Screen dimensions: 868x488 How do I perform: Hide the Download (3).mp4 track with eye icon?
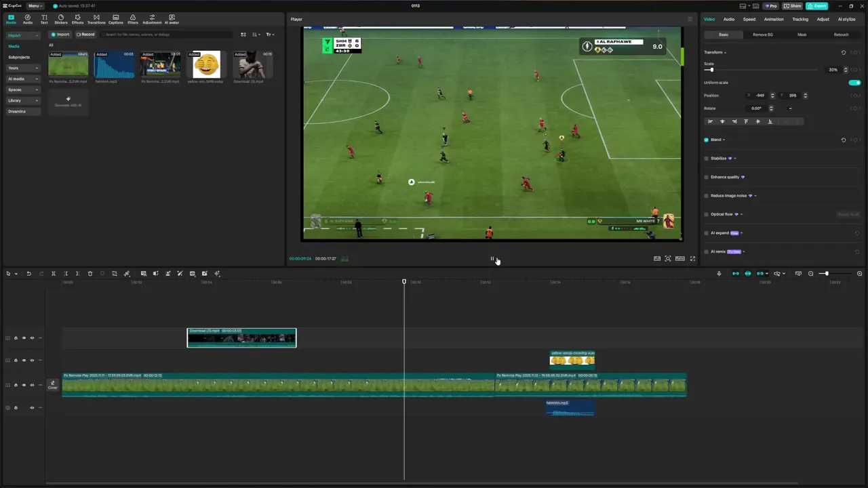coord(24,338)
